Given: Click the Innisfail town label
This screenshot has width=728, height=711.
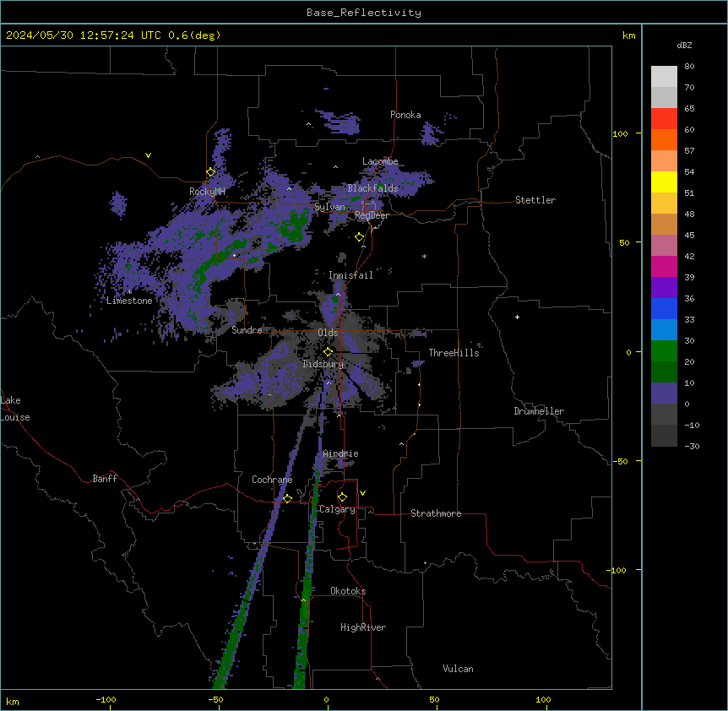Looking at the screenshot, I should coord(350,275).
